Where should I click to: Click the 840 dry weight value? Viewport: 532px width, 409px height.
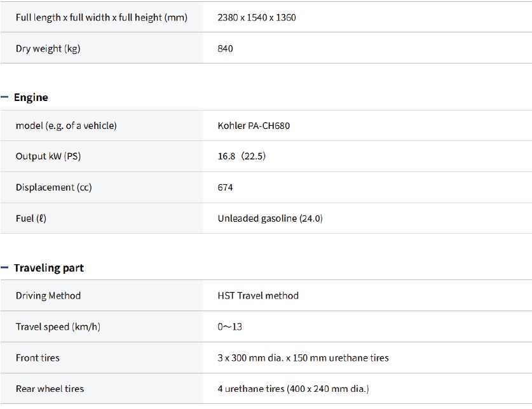point(226,48)
